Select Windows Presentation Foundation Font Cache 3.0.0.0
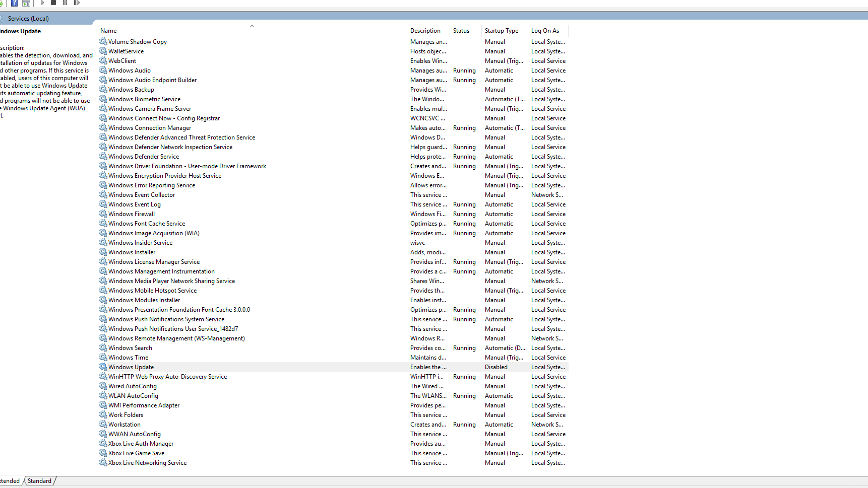868x488 pixels. coord(334,309)
